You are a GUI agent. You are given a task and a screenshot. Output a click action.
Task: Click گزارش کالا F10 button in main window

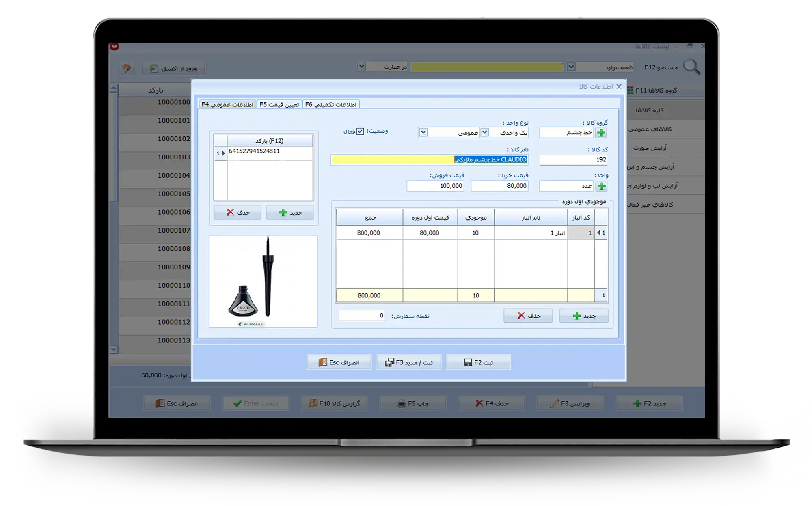click(334, 403)
